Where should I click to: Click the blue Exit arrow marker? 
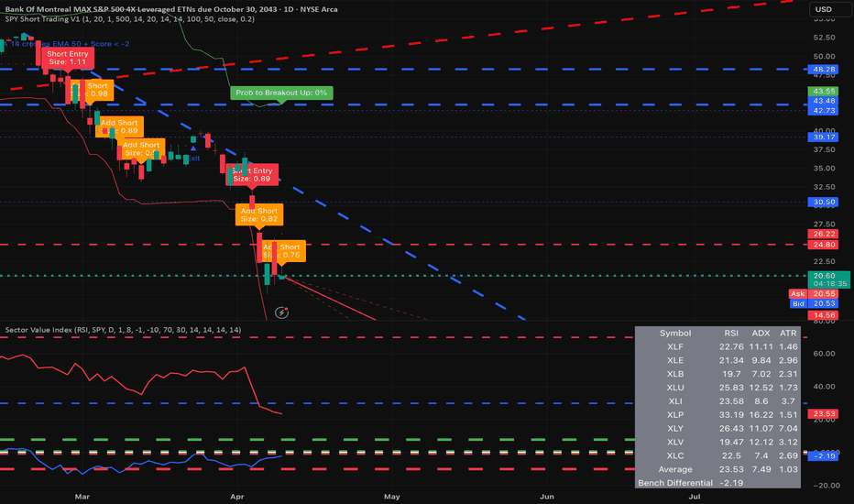tap(193, 148)
